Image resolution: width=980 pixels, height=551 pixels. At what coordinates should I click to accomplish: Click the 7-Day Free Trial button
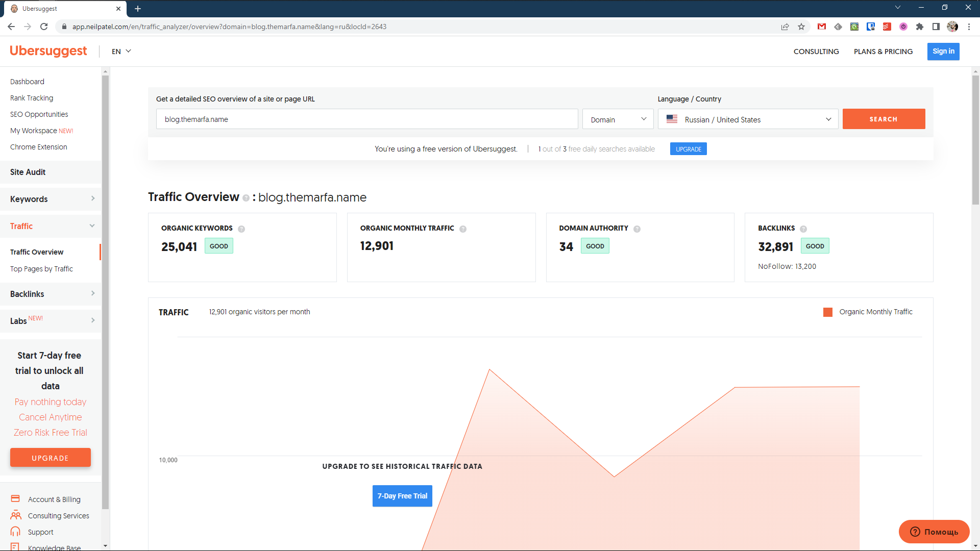(x=402, y=496)
